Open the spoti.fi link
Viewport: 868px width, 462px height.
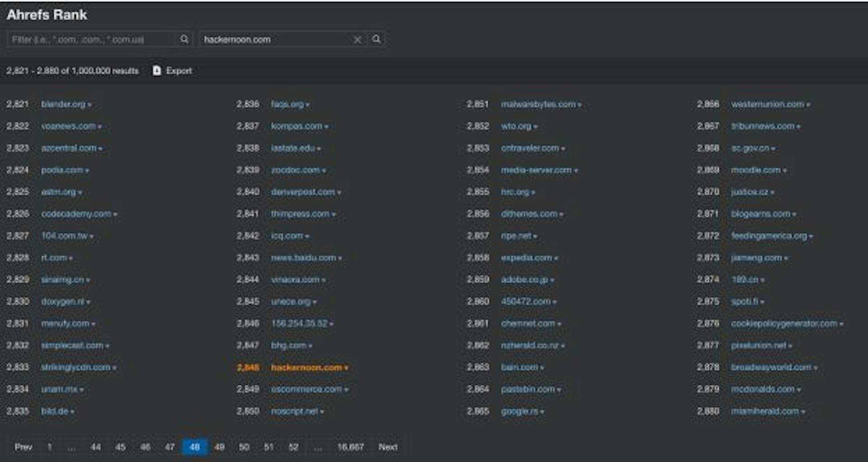point(745,302)
